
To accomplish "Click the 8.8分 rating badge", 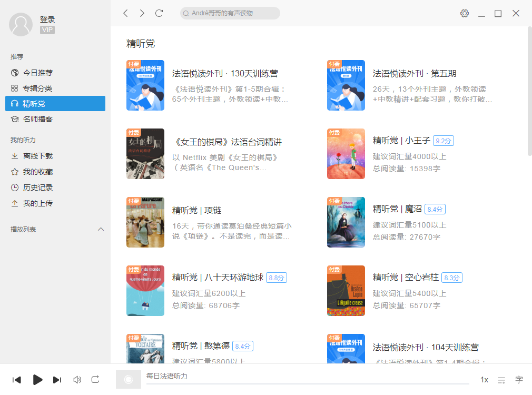I will [277, 278].
